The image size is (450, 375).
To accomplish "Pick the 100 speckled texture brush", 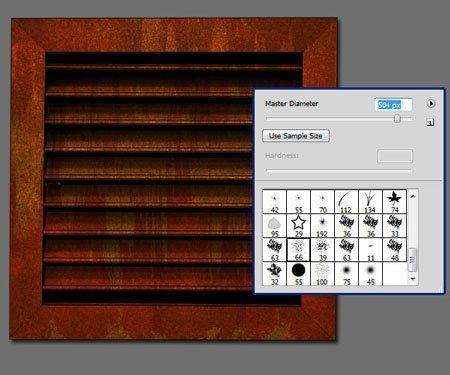I will pyautogui.click(x=322, y=274).
